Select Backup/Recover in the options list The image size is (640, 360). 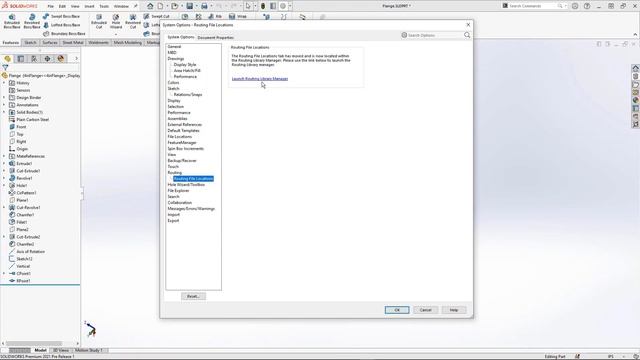point(182,161)
